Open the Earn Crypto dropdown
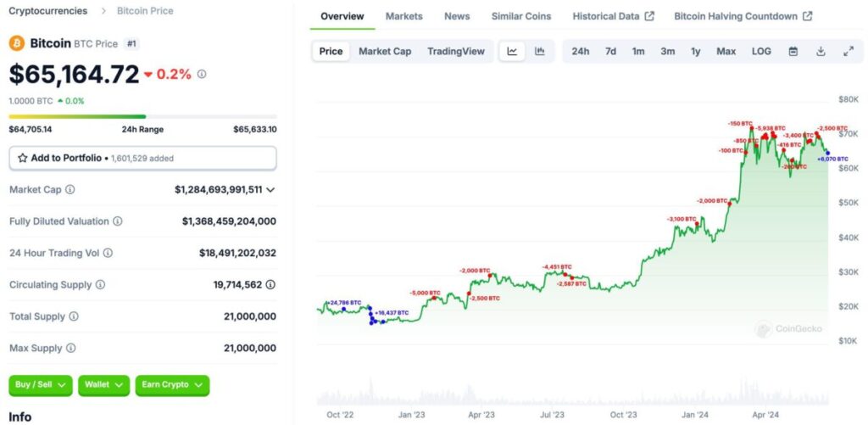Image resolution: width=868 pixels, height=425 pixels. pyautogui.click(x=172, y=385)
